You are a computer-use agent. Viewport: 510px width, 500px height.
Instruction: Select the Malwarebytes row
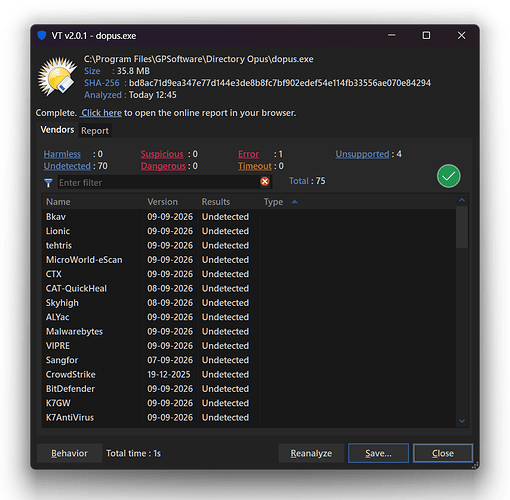point(249,331)
